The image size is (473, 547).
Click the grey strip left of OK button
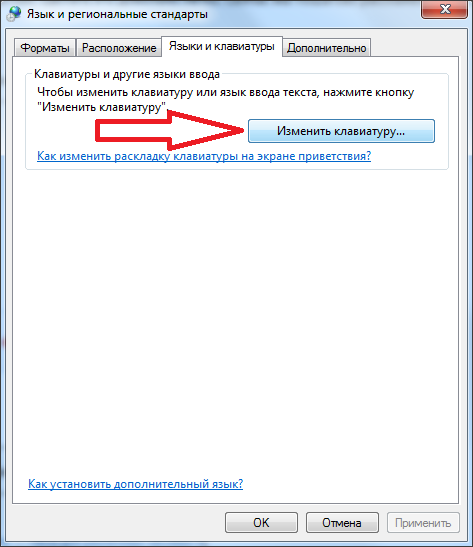[x=115, y=523]
